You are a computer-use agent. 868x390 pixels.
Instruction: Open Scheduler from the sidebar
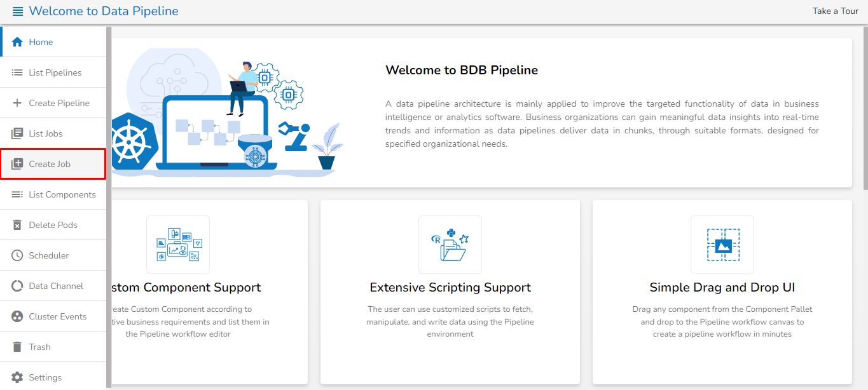point(53,255)
